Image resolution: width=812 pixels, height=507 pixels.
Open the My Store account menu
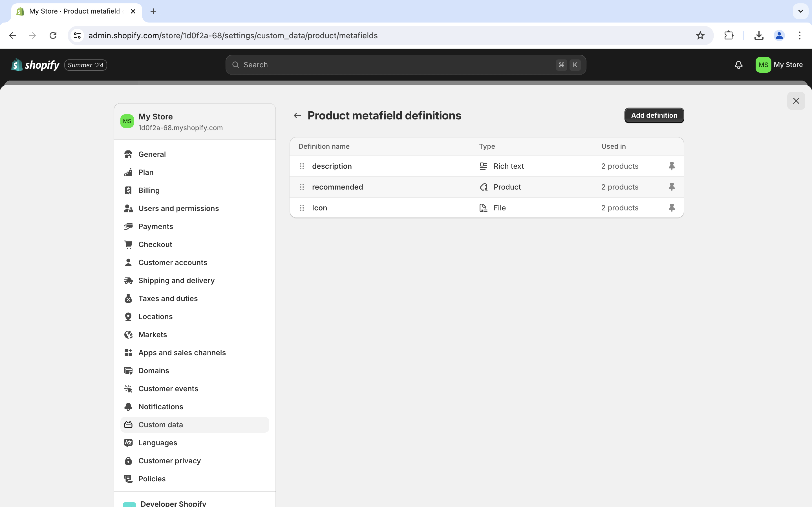(779, 65)
